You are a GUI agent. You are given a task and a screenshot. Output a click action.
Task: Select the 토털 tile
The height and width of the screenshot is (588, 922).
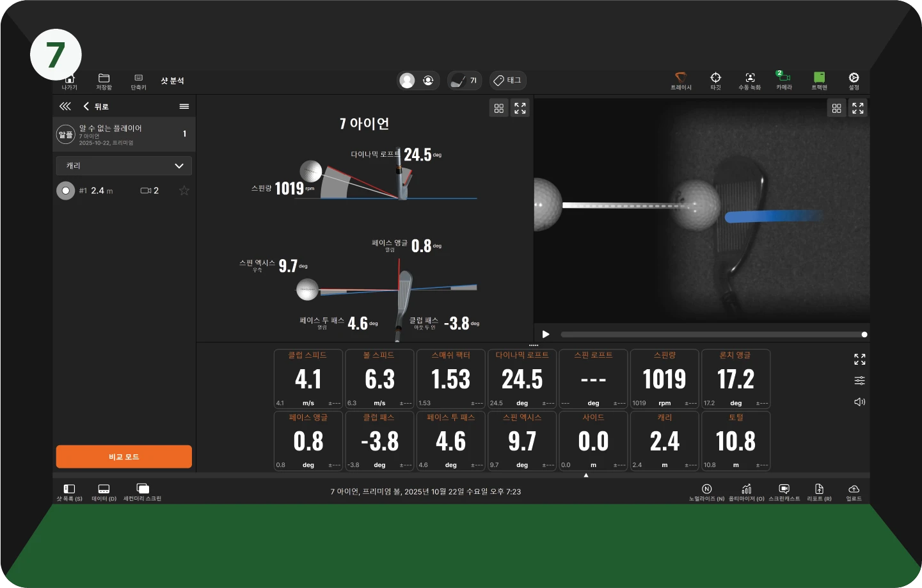(736, 441)
